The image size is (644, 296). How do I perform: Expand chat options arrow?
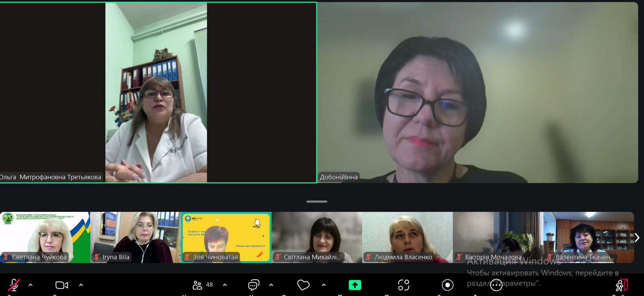271,285
